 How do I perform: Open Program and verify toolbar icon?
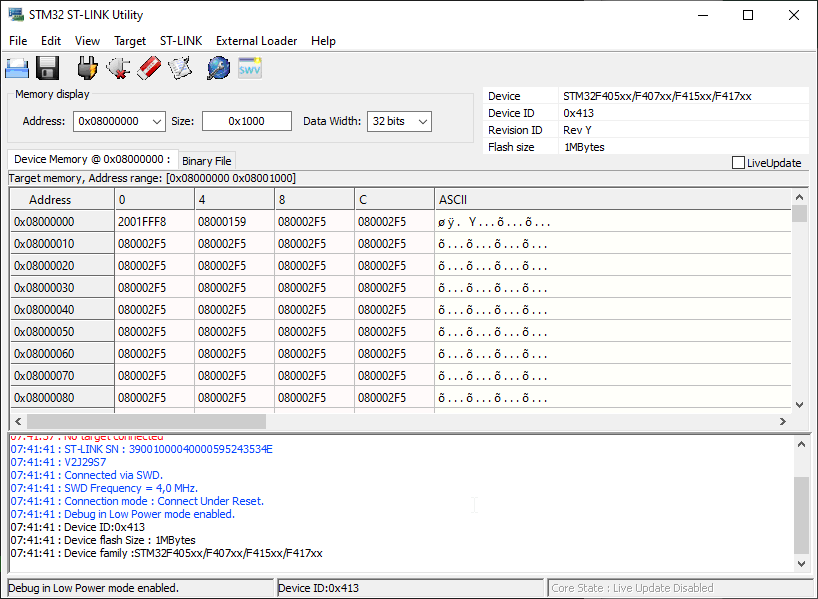coord(179,68)
